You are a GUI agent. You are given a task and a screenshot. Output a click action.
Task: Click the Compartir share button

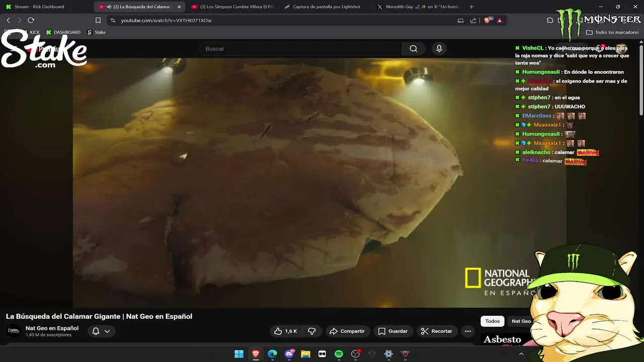coord(347,331)
